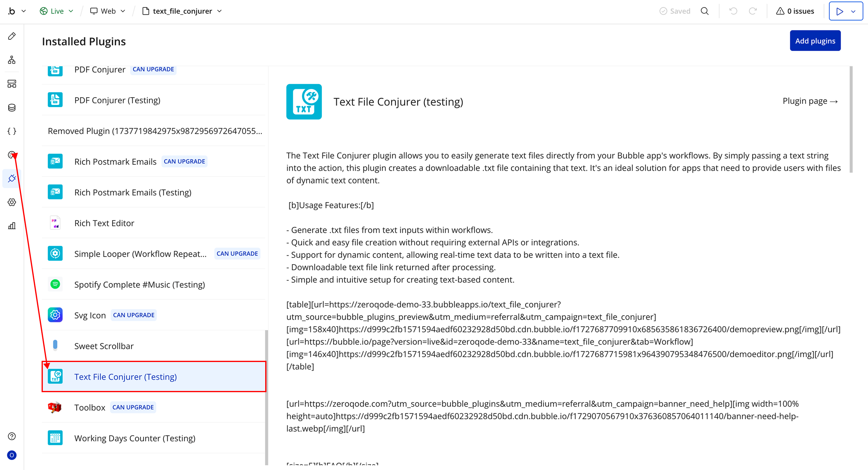Screen dimensions: 868x470
Task: Open the Data tab database icon
Action: pos(12,108)
